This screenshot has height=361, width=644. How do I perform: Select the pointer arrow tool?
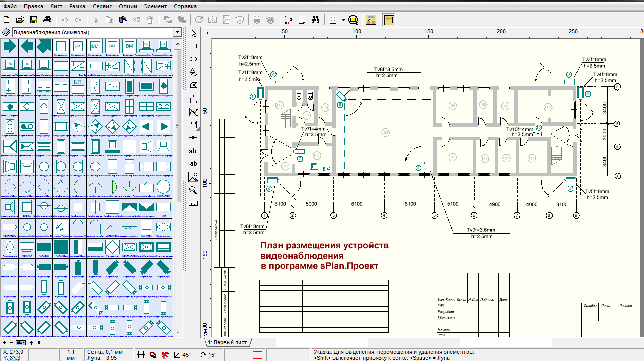(x=193, y=33)
